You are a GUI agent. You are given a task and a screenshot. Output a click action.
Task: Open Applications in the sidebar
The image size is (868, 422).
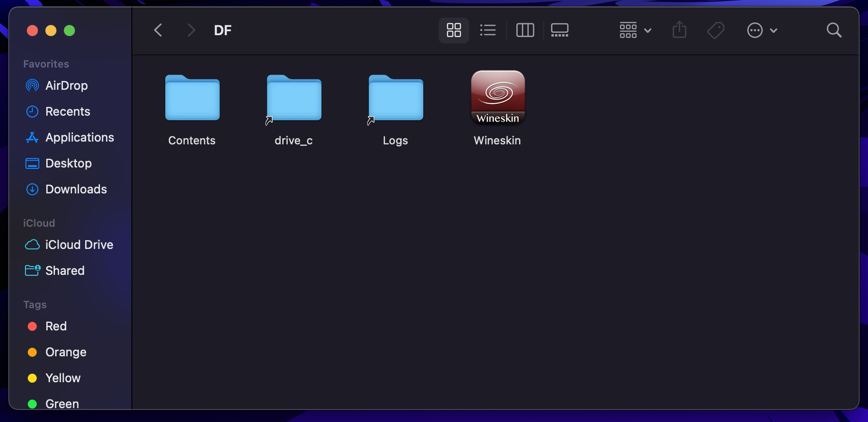[70, 137]
